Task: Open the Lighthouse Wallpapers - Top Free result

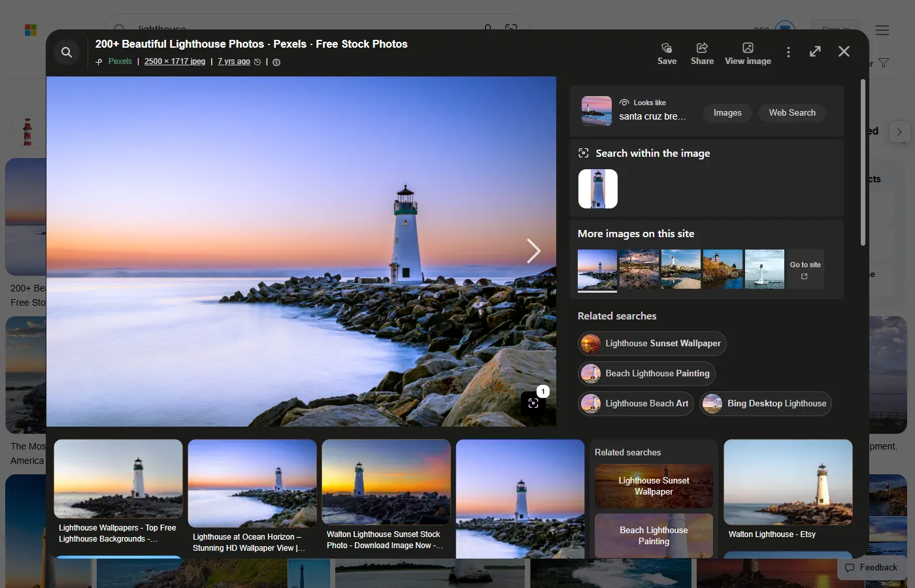Action: (x=118, y=493)
